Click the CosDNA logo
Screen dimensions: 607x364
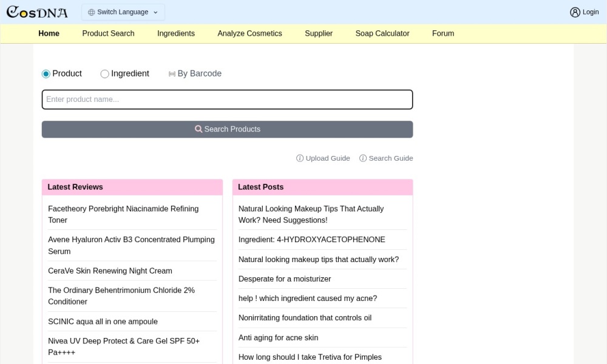click(x=37, y=12)
